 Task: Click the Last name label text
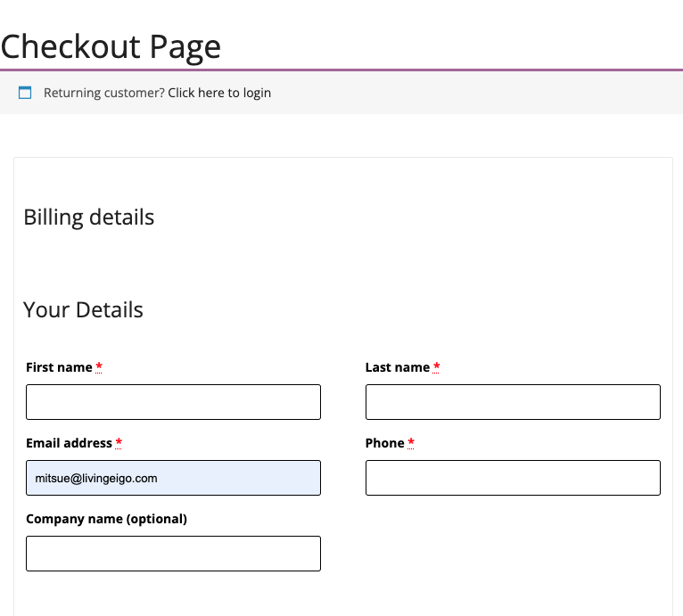coord(398,367)
